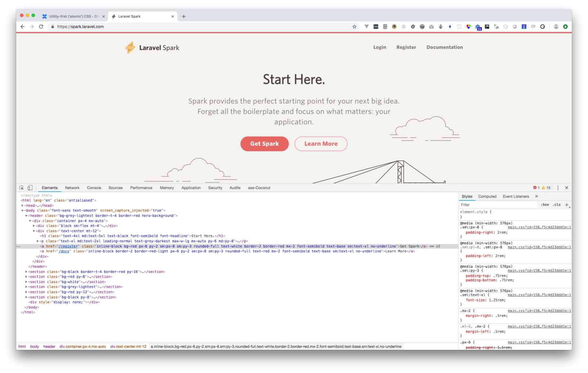Open the Chrome profile avatar icon
The height and width of the screenshot is (373, 588).
556,26
